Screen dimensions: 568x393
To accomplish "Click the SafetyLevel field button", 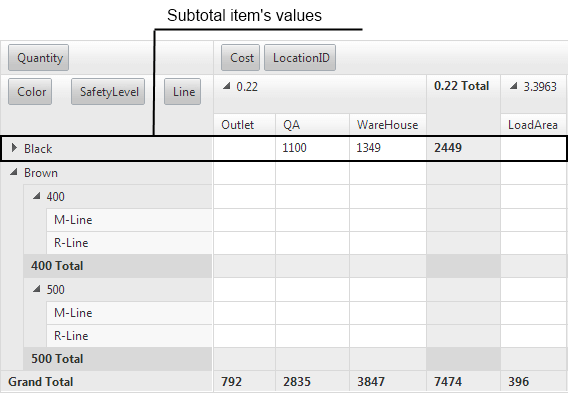I will (x=108, y=92).
